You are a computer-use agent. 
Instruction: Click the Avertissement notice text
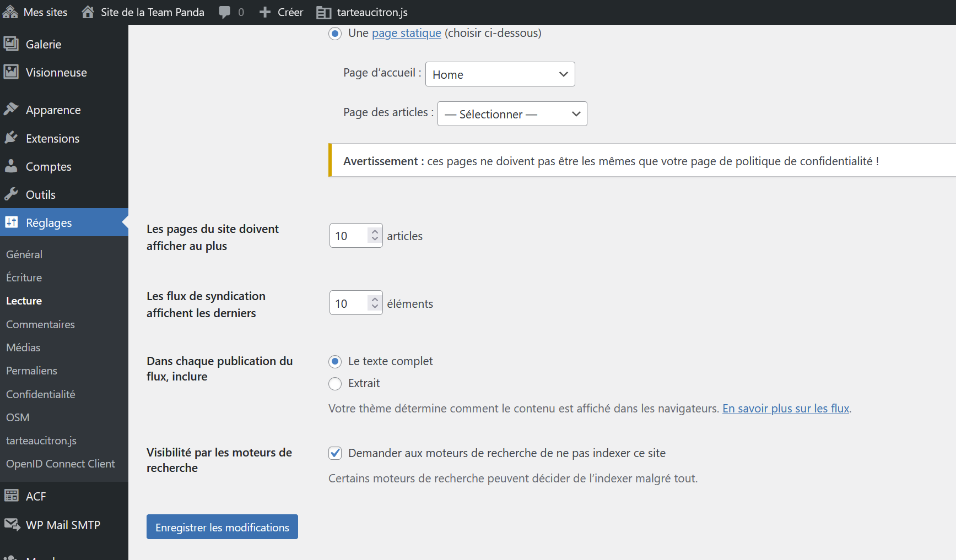[611, 161]
